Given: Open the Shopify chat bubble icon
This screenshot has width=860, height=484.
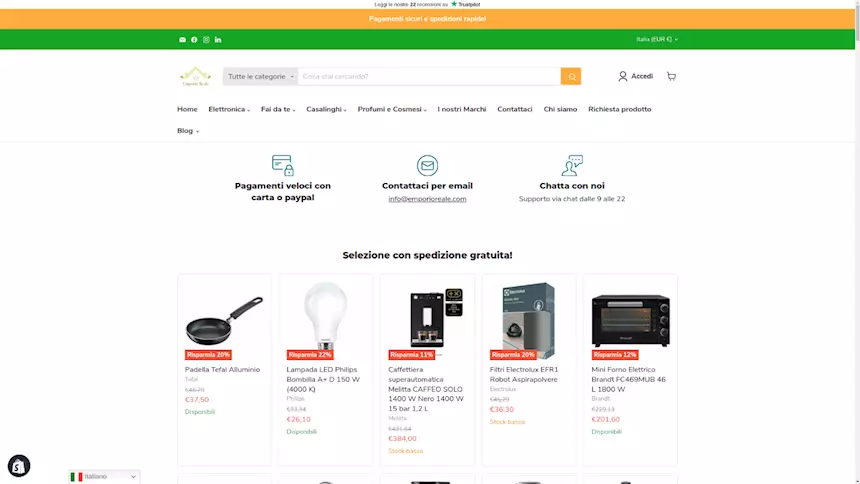Looking at the screenshot, I should [x=19, y=466].
